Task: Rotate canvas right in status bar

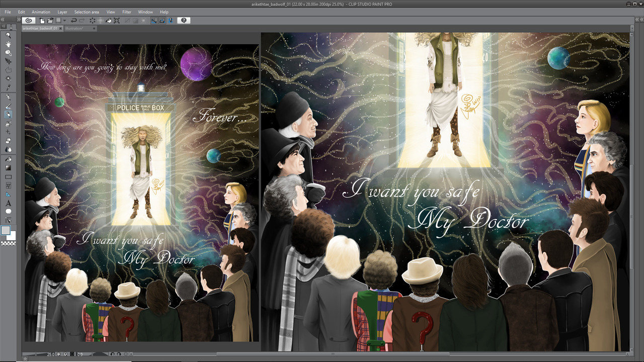Action: [x=119, y=354]
